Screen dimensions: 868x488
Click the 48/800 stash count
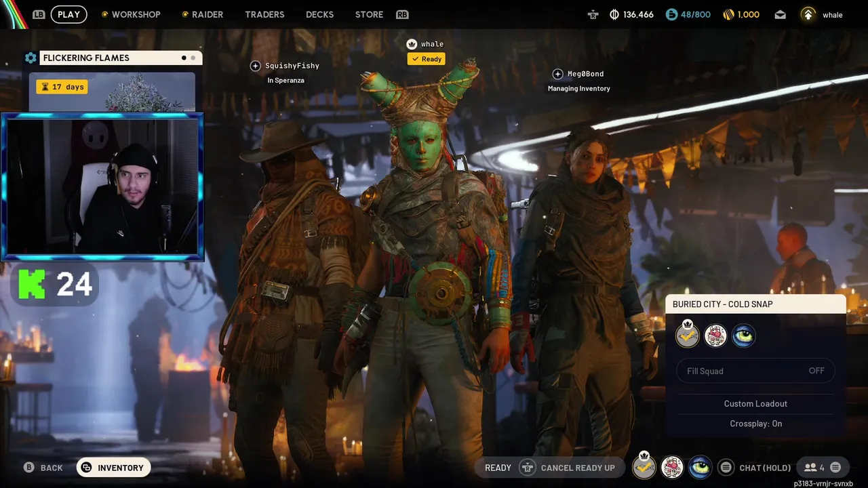[x=696, y=14]
